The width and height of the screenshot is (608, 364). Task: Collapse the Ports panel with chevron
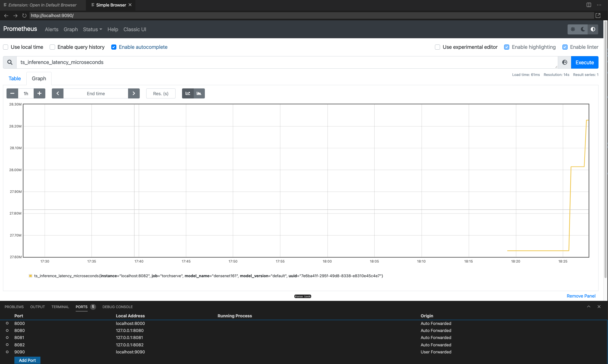coord(588,306)
